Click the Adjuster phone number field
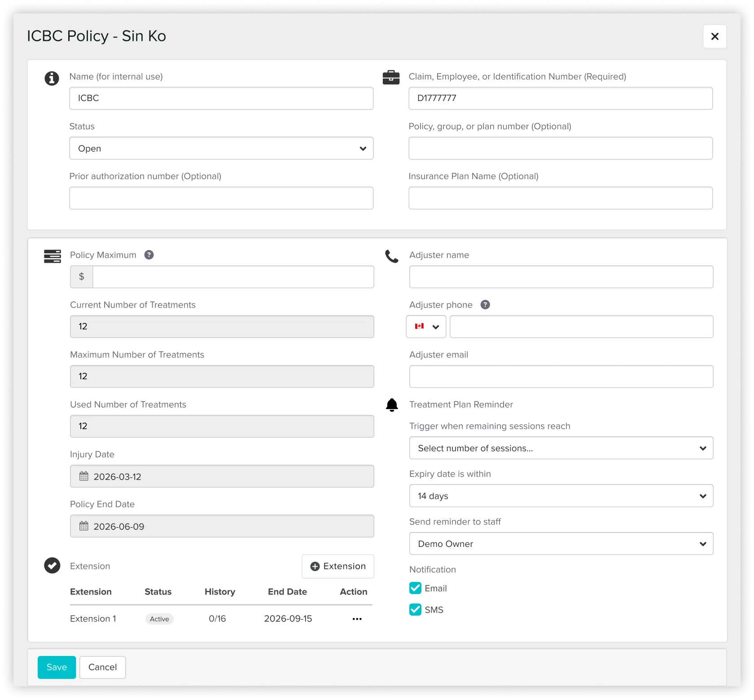This screenshot has height=700, width=754. (x=581, y=326)
